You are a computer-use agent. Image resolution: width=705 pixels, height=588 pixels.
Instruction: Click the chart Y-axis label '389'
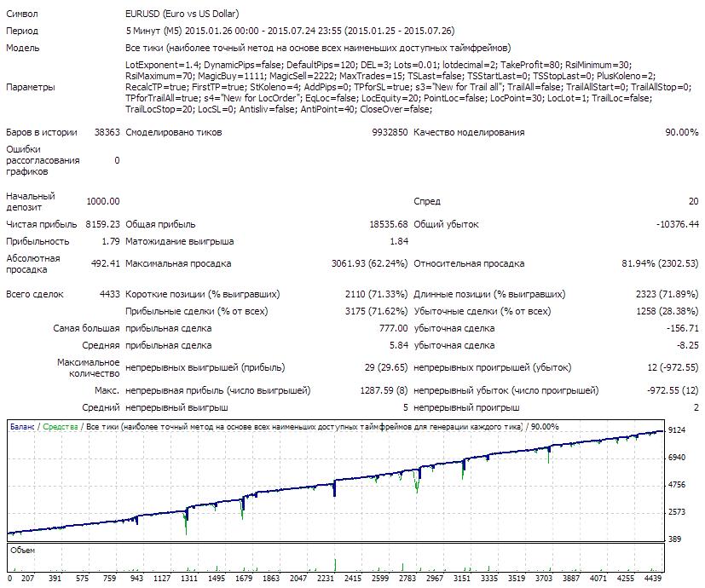click(675, 539)
